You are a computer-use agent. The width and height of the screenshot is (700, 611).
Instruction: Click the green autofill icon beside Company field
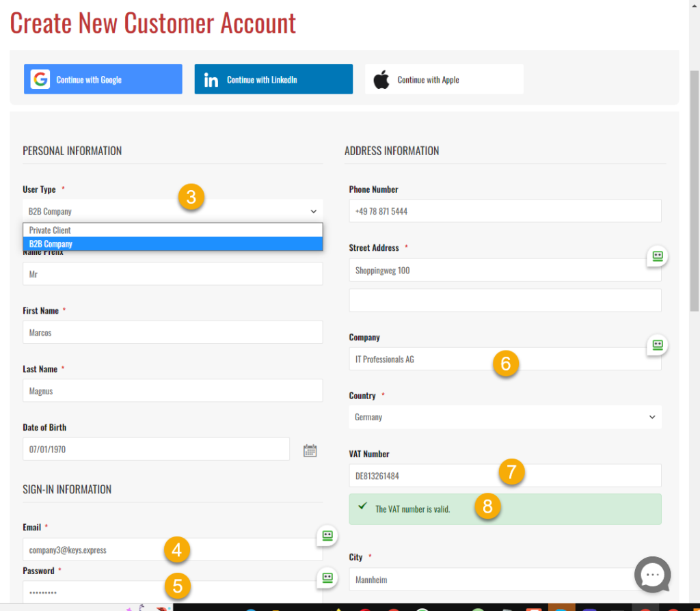pos(658,345)
